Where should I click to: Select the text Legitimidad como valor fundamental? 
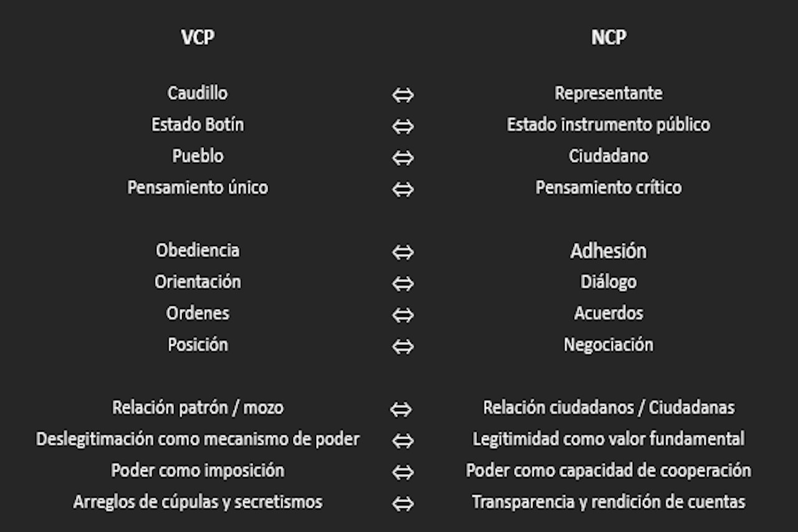(x=608, y=439)
